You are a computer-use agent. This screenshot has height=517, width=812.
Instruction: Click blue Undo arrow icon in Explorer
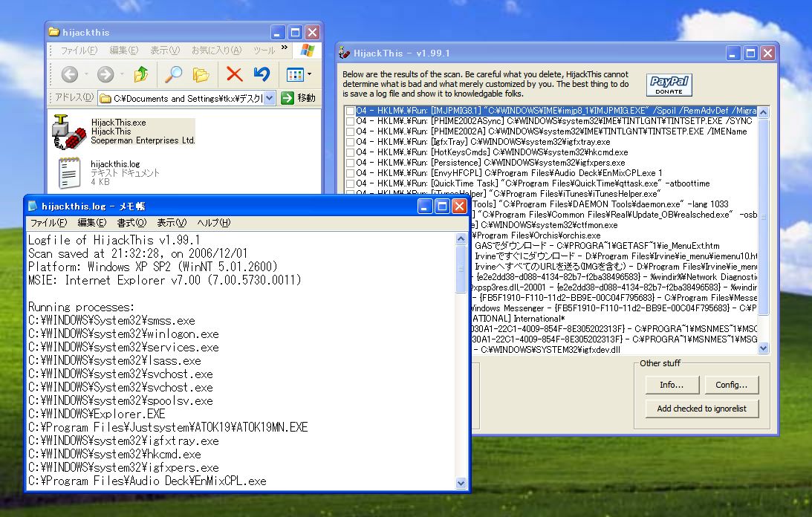coord(262,74)
